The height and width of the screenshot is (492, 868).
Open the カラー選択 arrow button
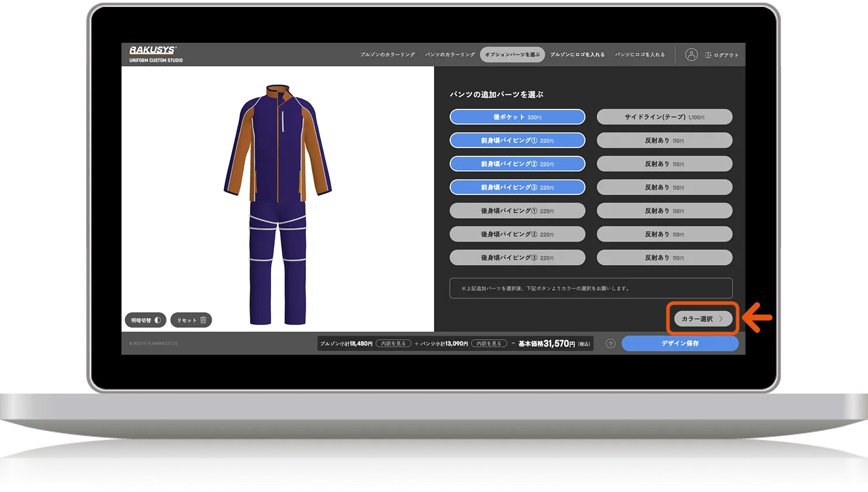[703, 319]
